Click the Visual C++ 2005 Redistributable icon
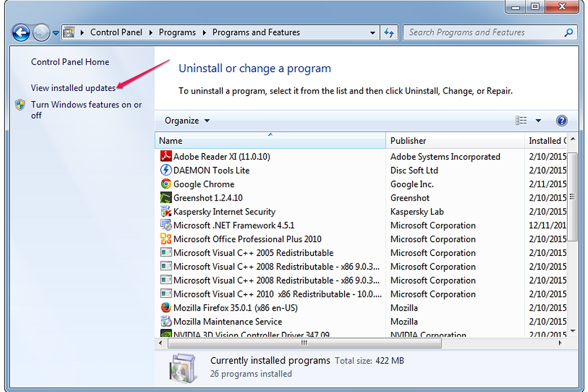 pyautogui.click(x=166, y=253)
